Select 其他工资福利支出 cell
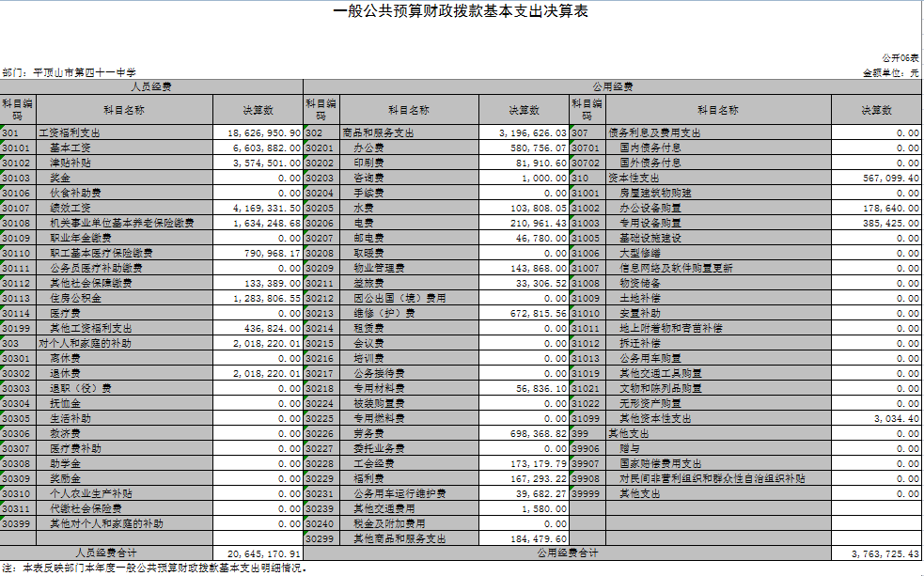This screenshot has width=924, height=576. [124, 328]
